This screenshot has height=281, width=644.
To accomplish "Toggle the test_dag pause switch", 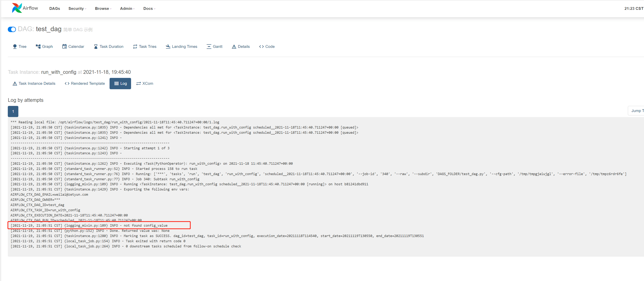I will pos(12,29).
